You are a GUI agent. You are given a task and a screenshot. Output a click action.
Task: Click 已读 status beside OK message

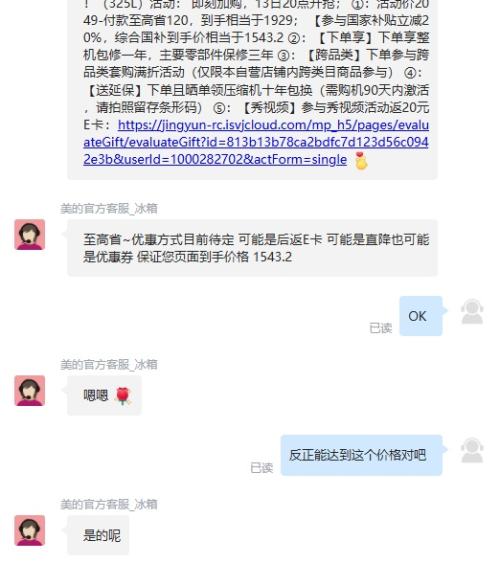point(380,328)
